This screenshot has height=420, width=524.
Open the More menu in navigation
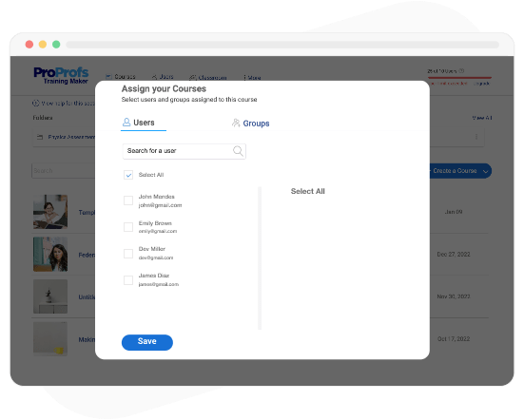tap(252, 78)
